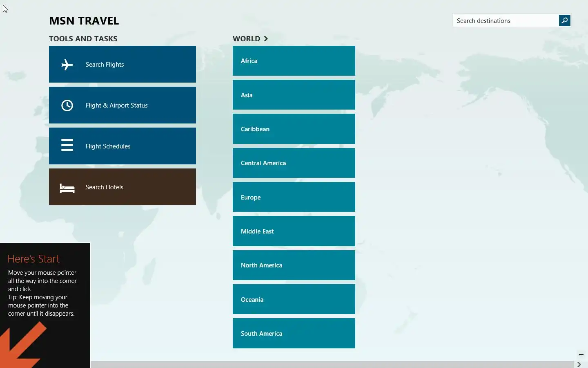Open the Search Flights tile label
This screenshot has width=588, height=368.
(105, 65)
